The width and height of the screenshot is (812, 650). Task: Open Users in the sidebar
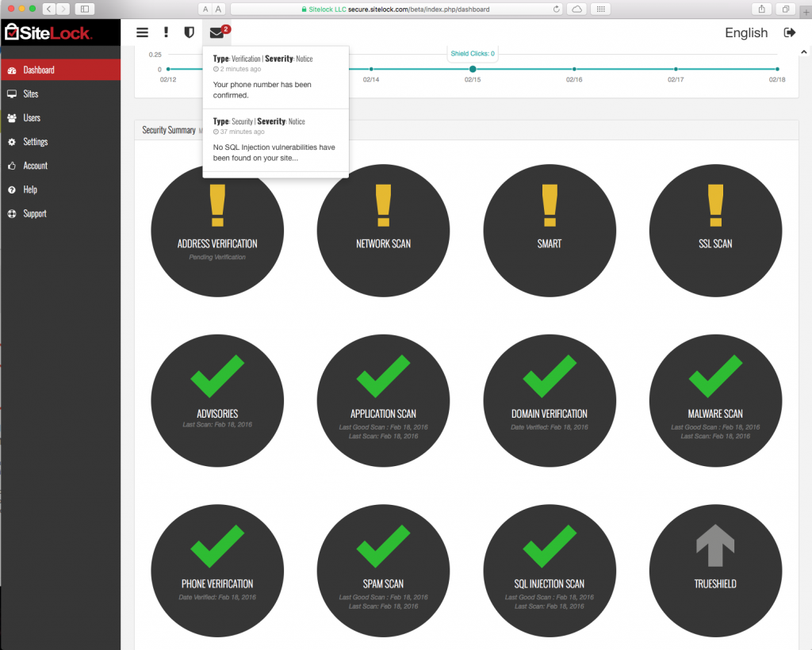click(32, 118)
